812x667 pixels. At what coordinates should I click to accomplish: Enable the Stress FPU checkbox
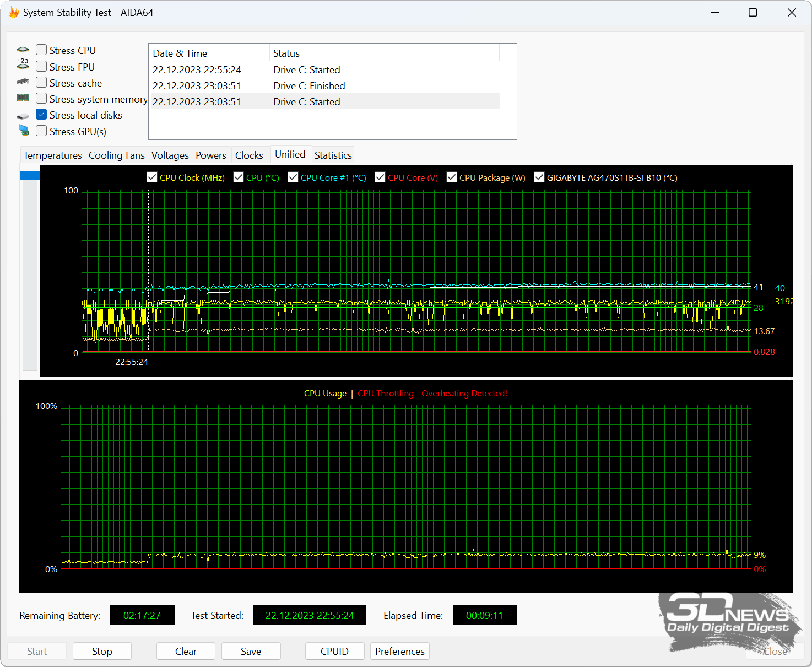[41, 67]
